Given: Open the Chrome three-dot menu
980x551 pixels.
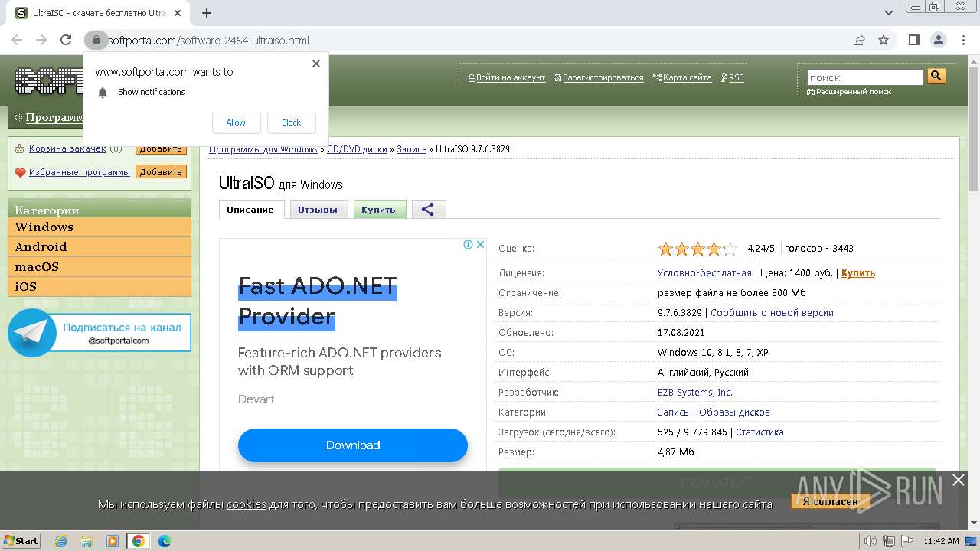Looking at the screenshot, I should [x=963, y=40].
